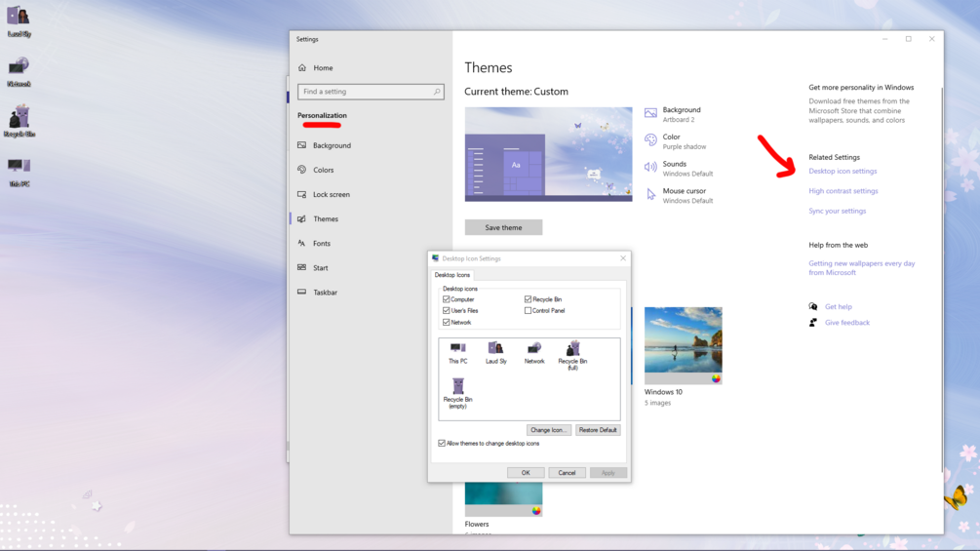980x551 pixels.
Task: Click the Taskbar icon in sidebar
Action: (302, 292)
